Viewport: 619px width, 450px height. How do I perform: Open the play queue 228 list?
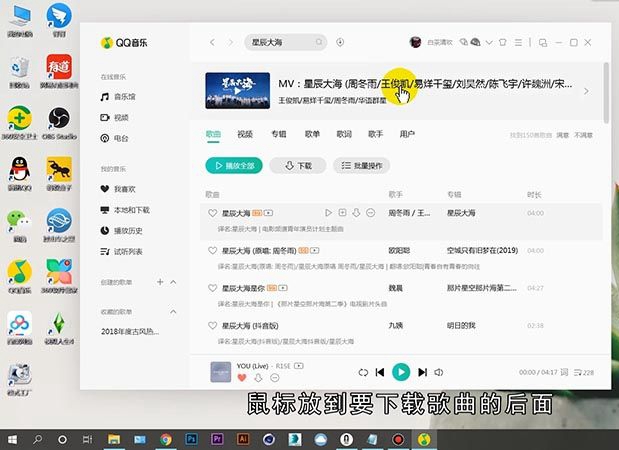click(584, 372)
